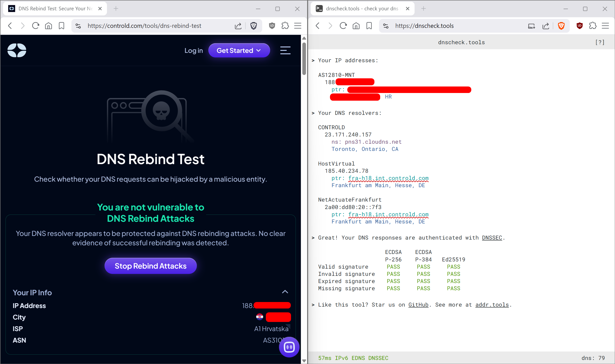Viewport: 615px width, 364px height.
Task: Reload the dnscheck.tools page
Action: (343, 26)
